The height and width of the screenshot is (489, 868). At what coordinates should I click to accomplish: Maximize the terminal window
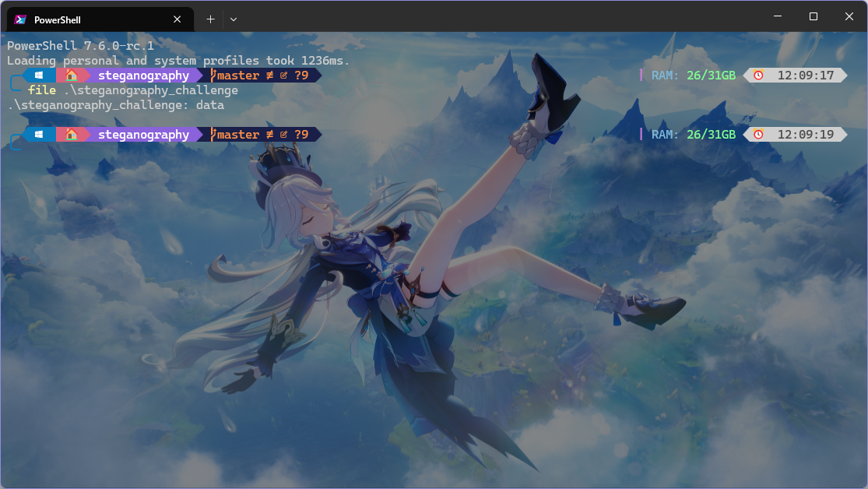pyautogui.click(x=813, y=16)
